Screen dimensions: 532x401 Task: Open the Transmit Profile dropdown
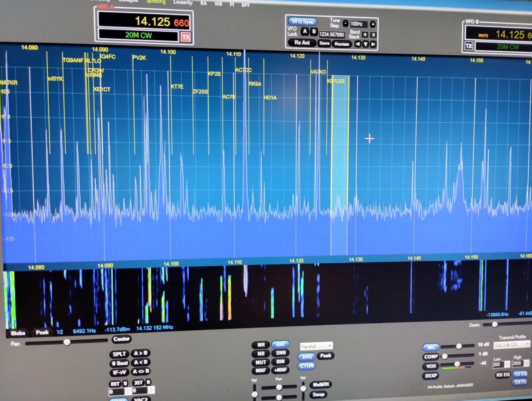(x=512, y=345)
